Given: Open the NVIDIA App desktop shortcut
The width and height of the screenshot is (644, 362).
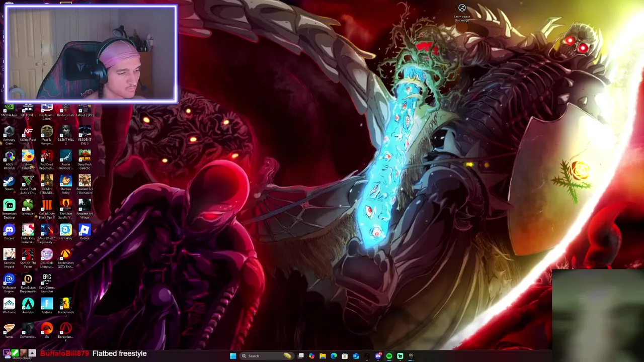Looking at the screenshot, I should 9,110.
